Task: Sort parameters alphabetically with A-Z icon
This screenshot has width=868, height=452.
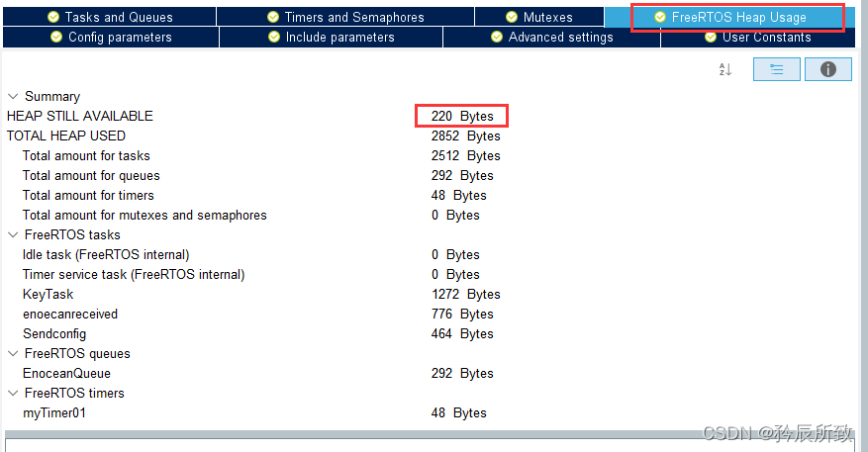Action: point(725,69)
